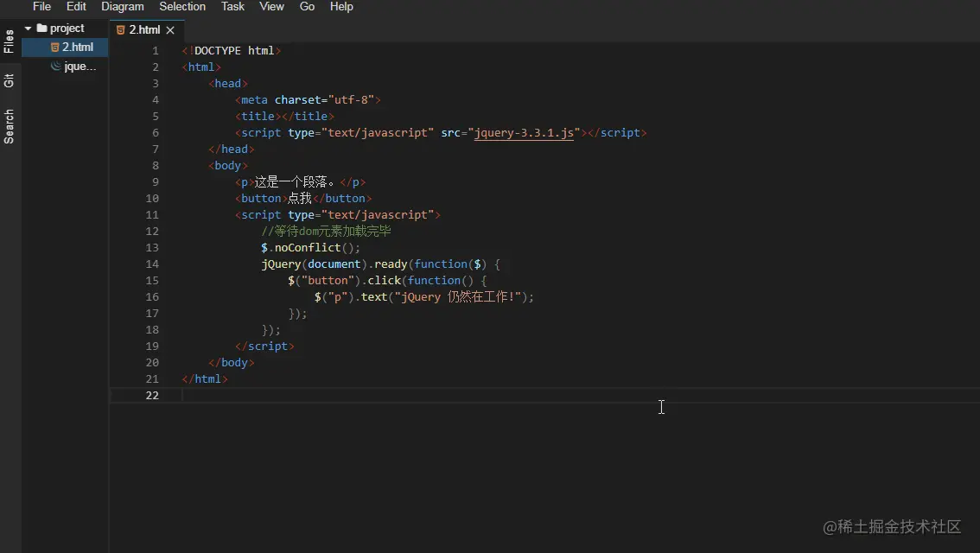Open the Help menu
Image resolution: width=980 pixels, height=553 pixels.
point(341,6)
